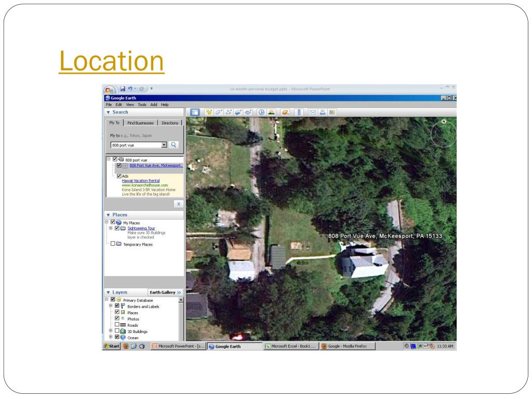
Task: Open View in Google Maps icon
Action: 332,112
